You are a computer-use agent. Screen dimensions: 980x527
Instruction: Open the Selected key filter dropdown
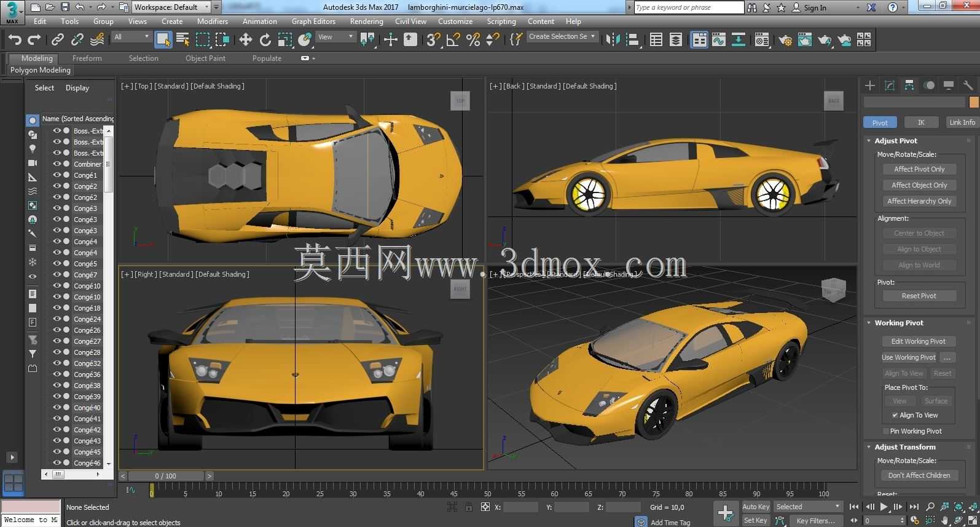coord(808,507)
